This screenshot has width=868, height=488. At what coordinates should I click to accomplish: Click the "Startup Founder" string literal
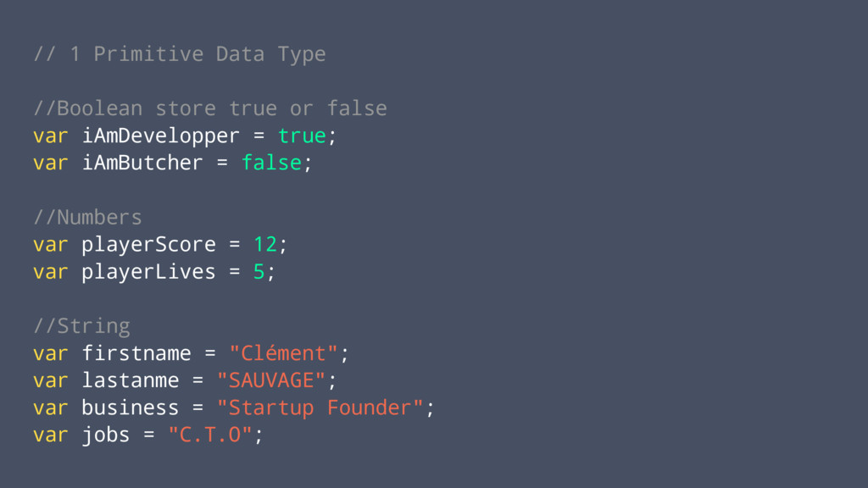[x=320, y=408]
